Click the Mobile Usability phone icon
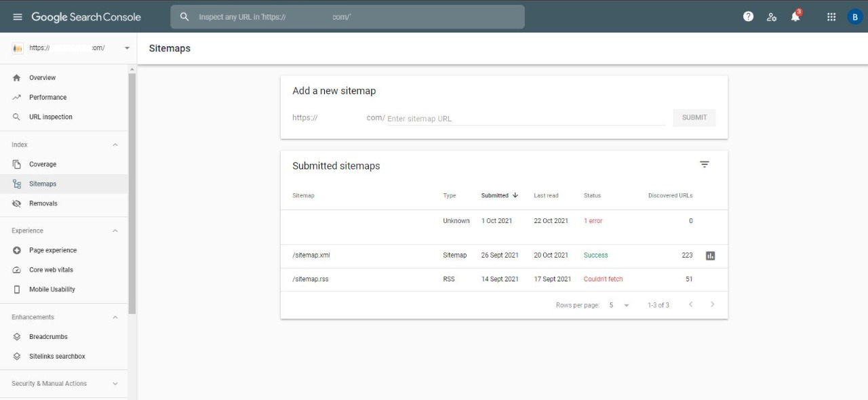868x400 pixels. coord(17,289)
